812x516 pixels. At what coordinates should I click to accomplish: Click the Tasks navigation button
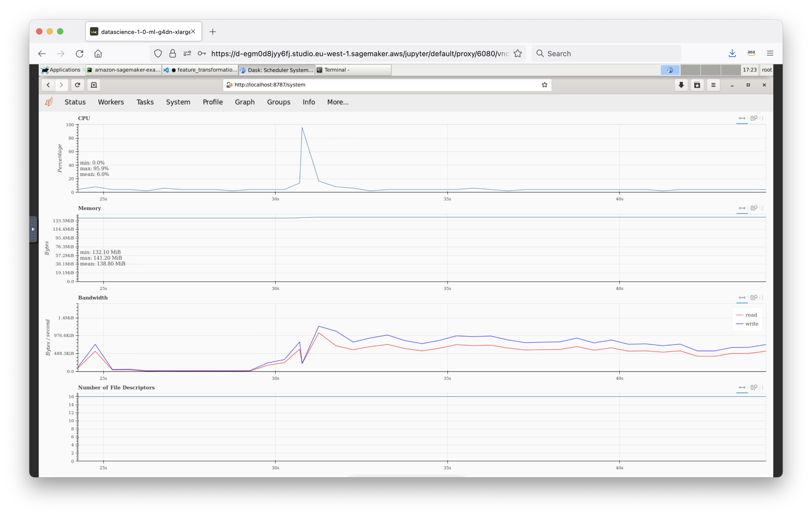[x=144, y=102]
